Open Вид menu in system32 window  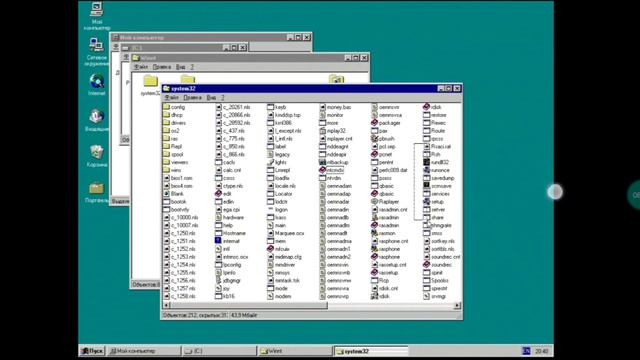tap(211, 98)
